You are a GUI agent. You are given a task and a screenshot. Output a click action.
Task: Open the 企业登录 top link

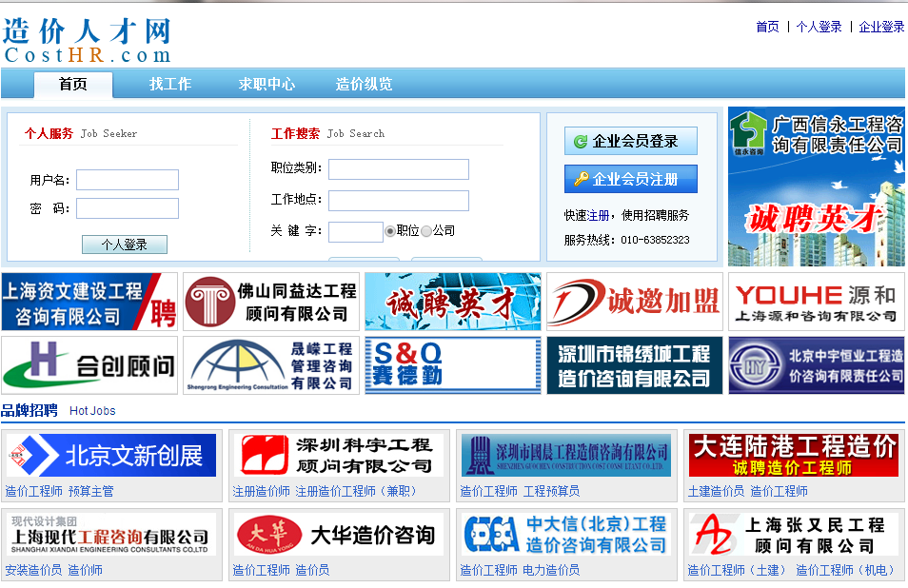click(881, 27)
